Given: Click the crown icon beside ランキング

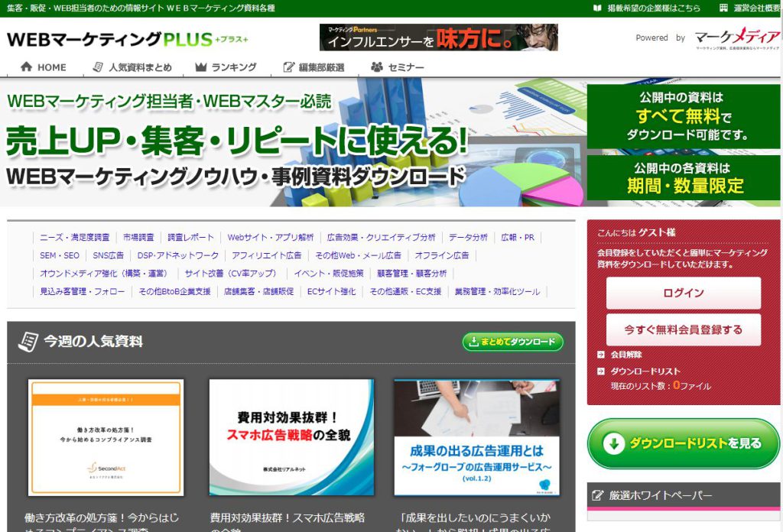Looking at the screenshot, I should click(201, 67).
